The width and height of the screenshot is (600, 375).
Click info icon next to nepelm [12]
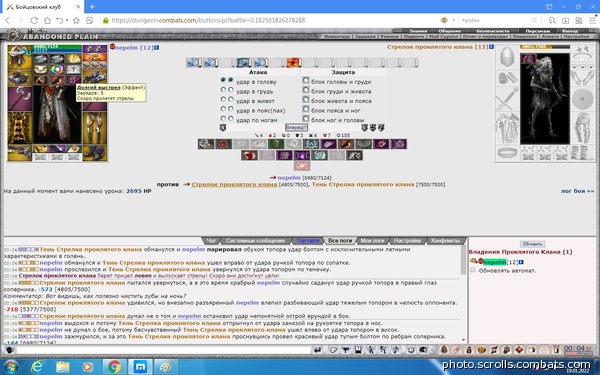click(x=157, y=47)
